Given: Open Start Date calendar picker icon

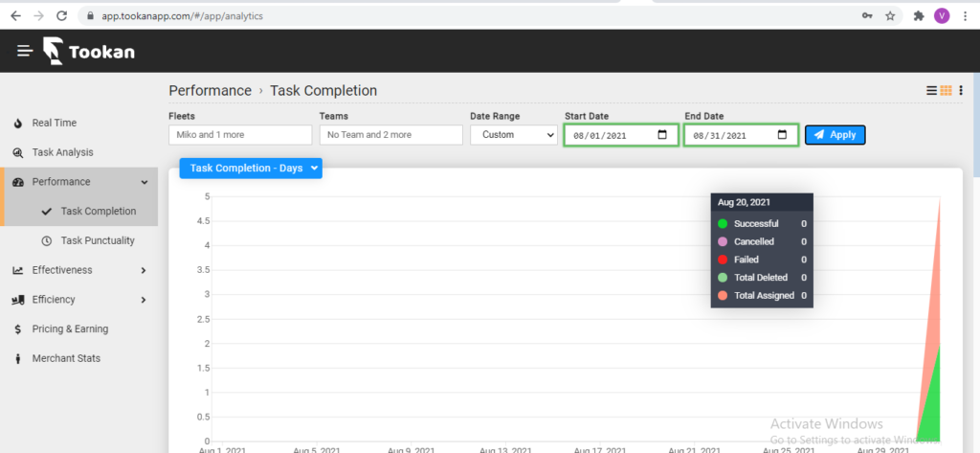Looking at the screenshot, I should click(x=662, y=134).
